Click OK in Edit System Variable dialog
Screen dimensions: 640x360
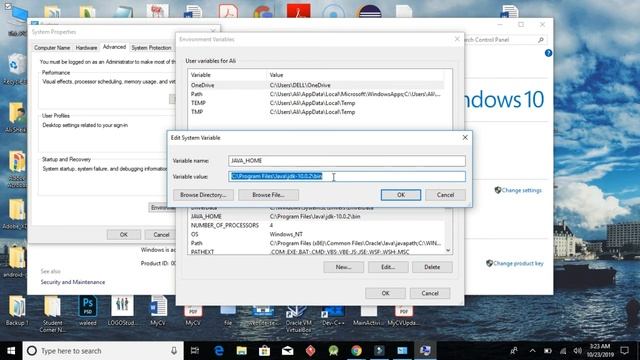(400, 195)
